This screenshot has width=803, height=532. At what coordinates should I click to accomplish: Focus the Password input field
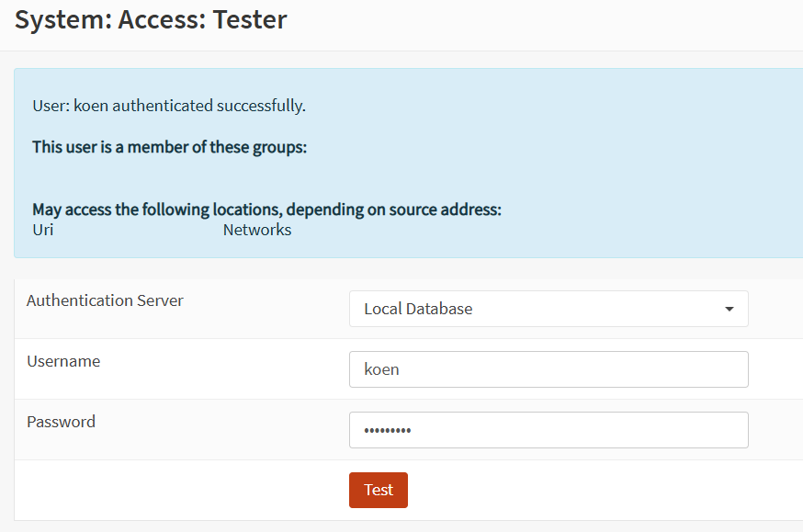(x=548, y=430)
